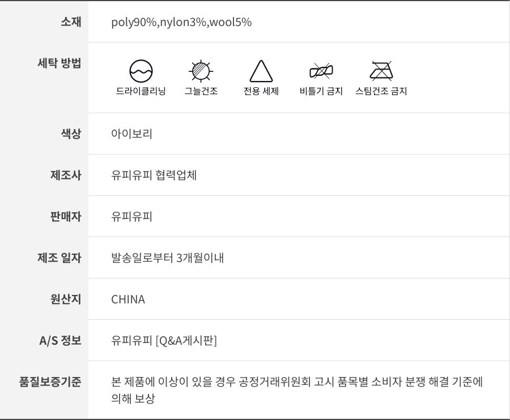
Task: Select the 아이보리 color value
Action: (x=131, y=134)
